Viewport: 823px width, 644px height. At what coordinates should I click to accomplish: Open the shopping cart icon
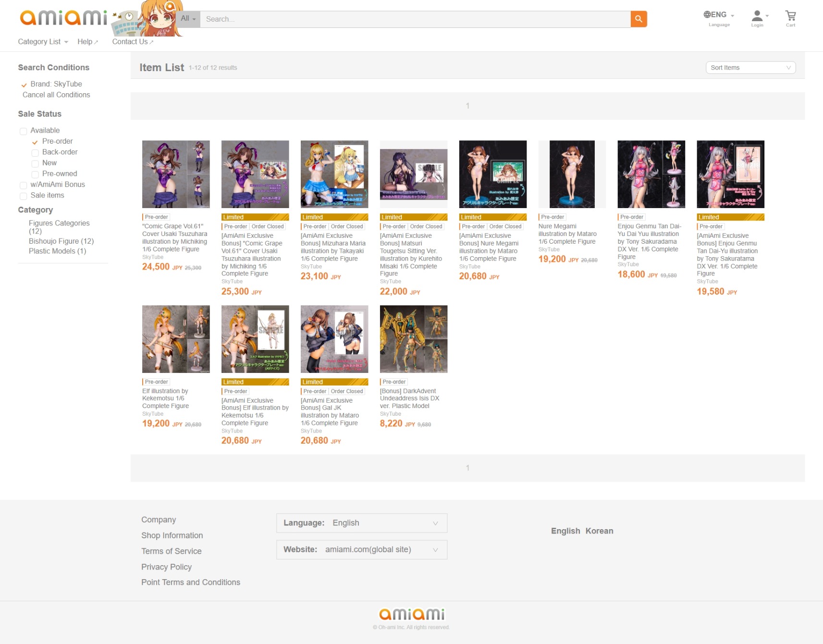pyautogui.click(x=790, y=18)
